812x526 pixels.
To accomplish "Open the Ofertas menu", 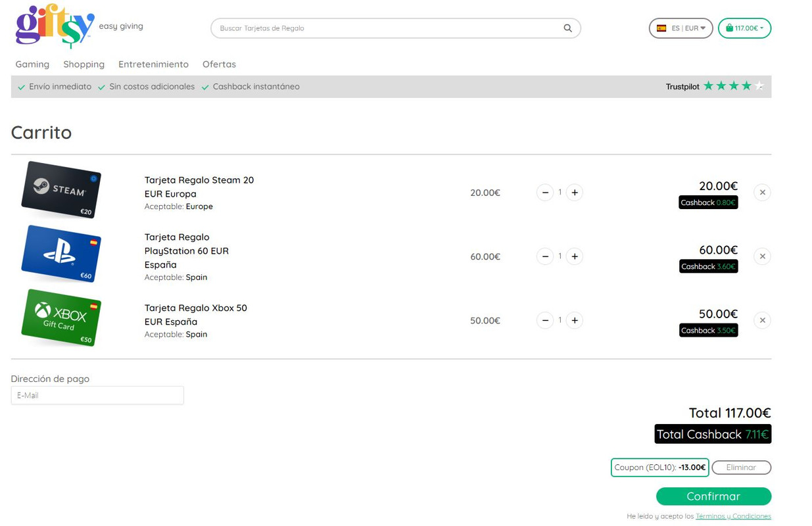I will [x=219, y=64].
